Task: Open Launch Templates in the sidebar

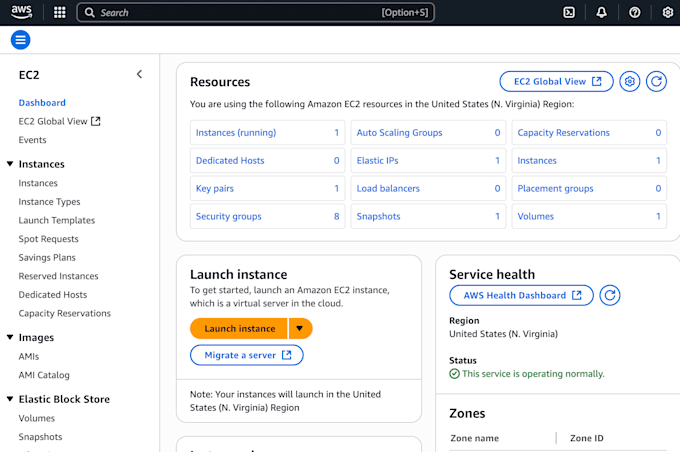Action: coord(57,220)
